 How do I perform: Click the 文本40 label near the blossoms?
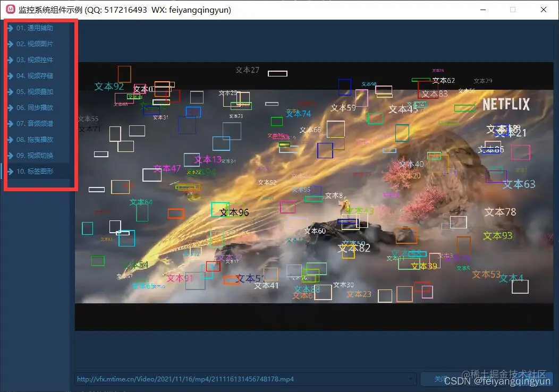pos(411,164)
